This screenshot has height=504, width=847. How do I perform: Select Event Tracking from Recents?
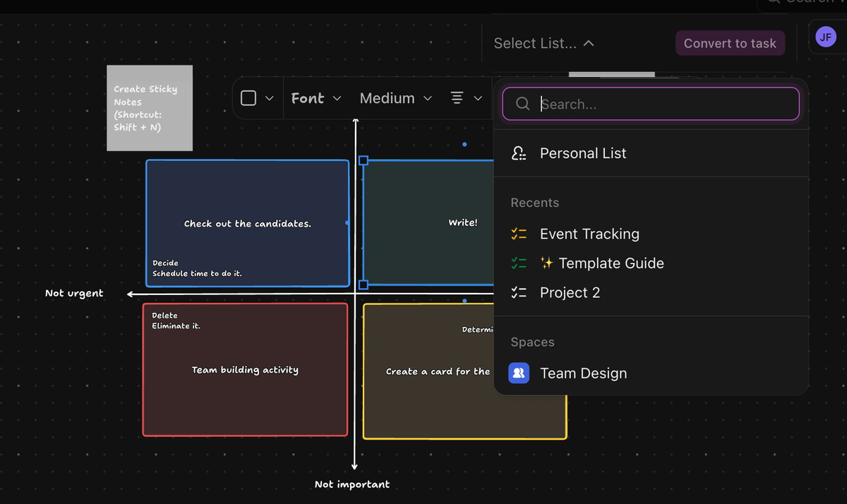589,234
